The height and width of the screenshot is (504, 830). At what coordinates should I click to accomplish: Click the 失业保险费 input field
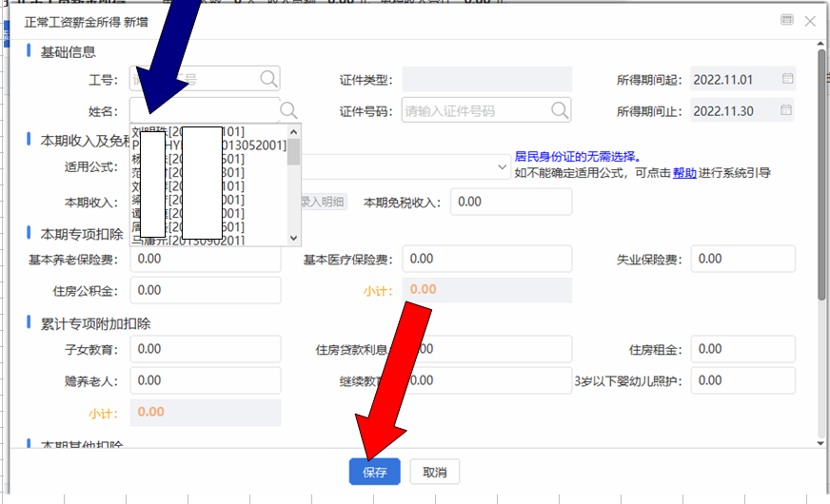pos(742,259)
